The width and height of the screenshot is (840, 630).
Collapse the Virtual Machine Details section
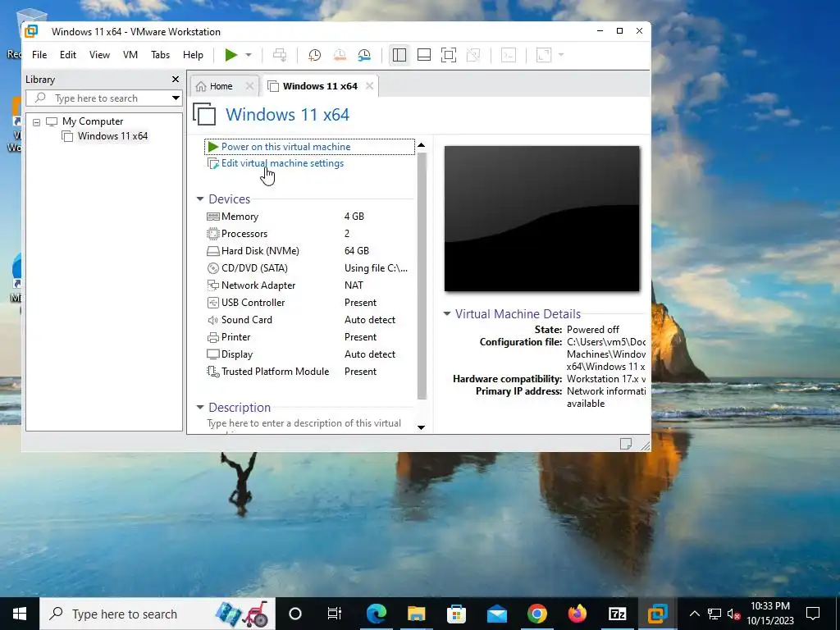pos(447,313)
